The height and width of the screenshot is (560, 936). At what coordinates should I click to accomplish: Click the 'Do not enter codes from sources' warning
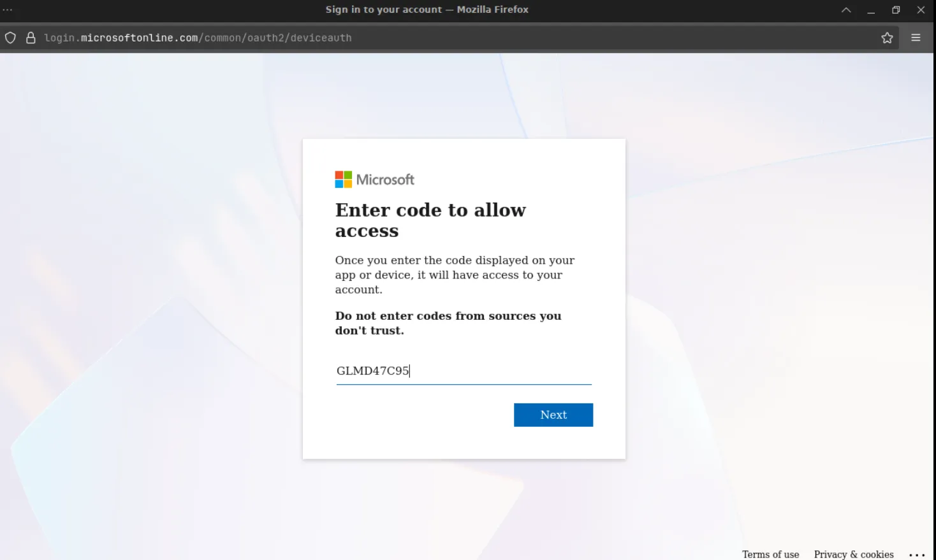coord(448,323)
